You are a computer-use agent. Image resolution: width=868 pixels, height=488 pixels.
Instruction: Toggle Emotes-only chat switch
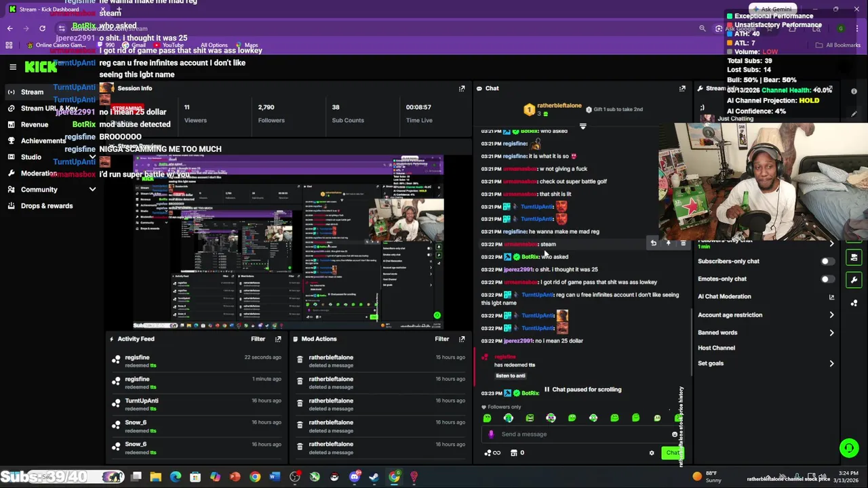826,279
